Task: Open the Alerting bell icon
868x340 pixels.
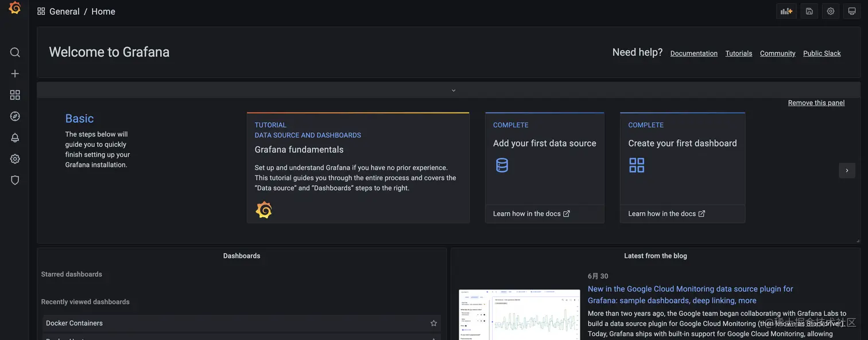Action: (15, 138)
